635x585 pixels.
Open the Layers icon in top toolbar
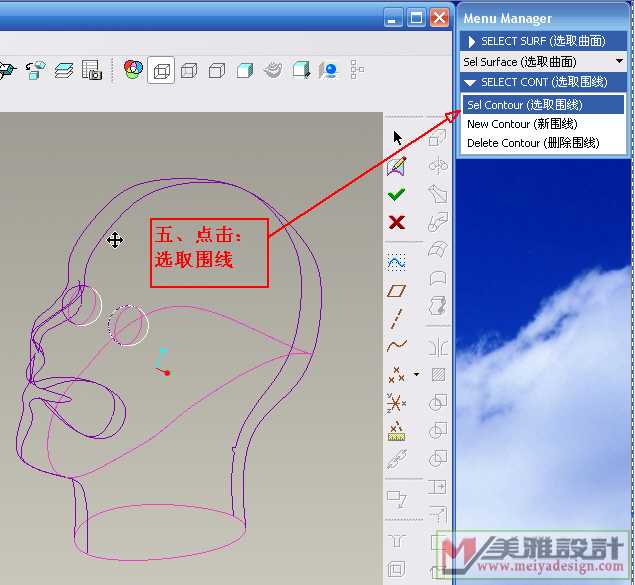(x=64, y=70)
